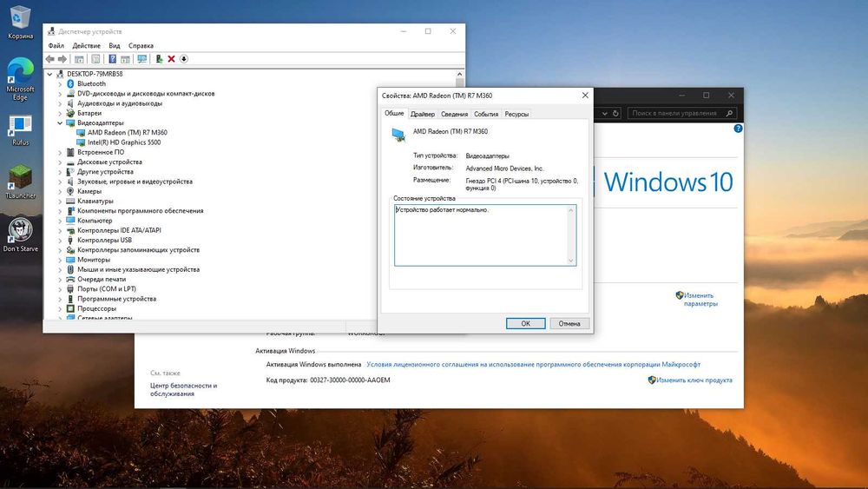Screen dimensions: 868x489
Task: Open the Корзина recycle bin desktop icon
Action: pos(21,23)
